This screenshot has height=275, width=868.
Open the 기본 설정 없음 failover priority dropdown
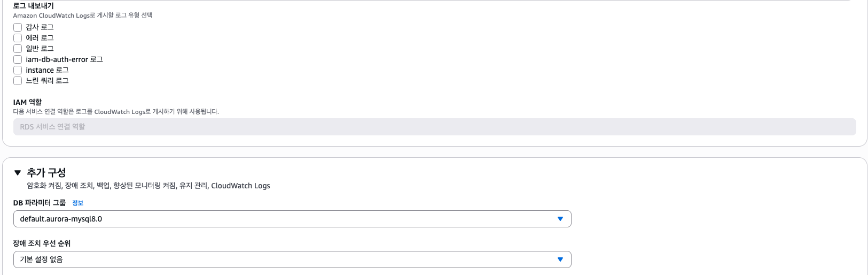(x=288, y=259)
